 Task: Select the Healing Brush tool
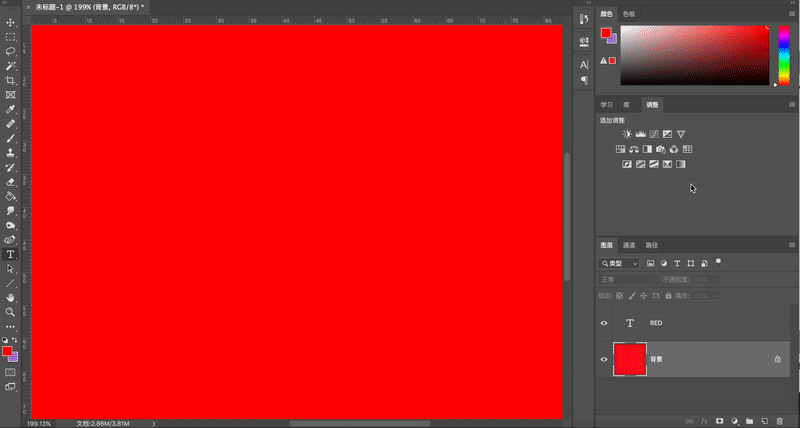click(10, 124)
